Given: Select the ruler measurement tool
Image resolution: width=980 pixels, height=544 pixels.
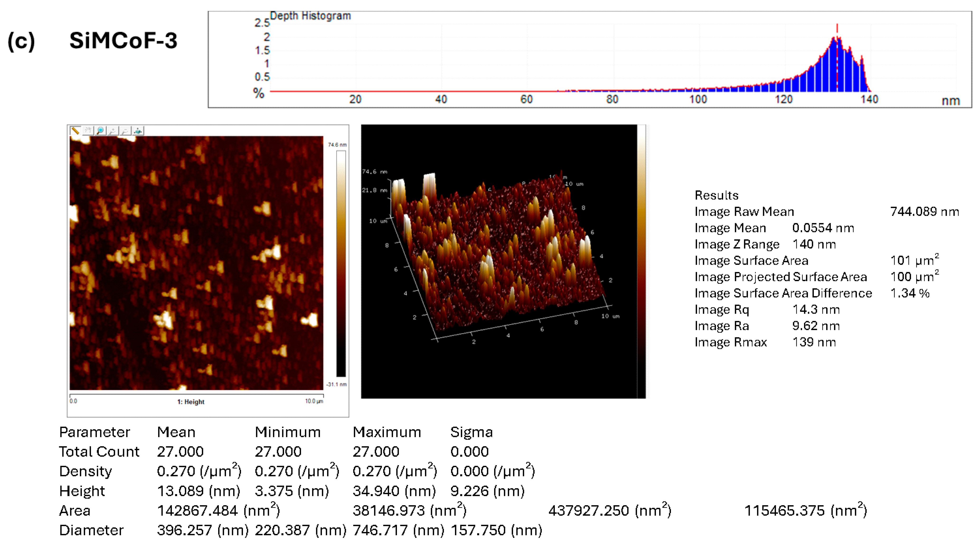Looking at the screenshot, I should [x=76, y=132].
